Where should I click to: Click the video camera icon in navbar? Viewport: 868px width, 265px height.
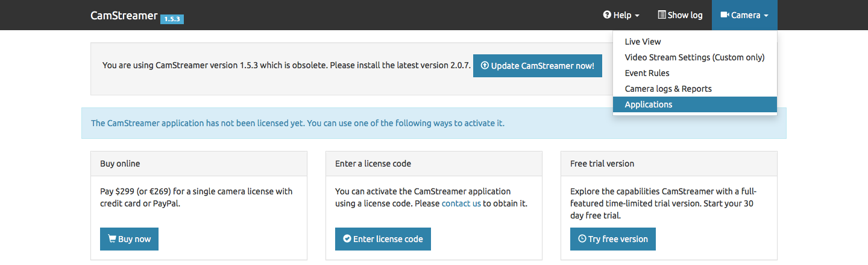(x=725, y=15)
